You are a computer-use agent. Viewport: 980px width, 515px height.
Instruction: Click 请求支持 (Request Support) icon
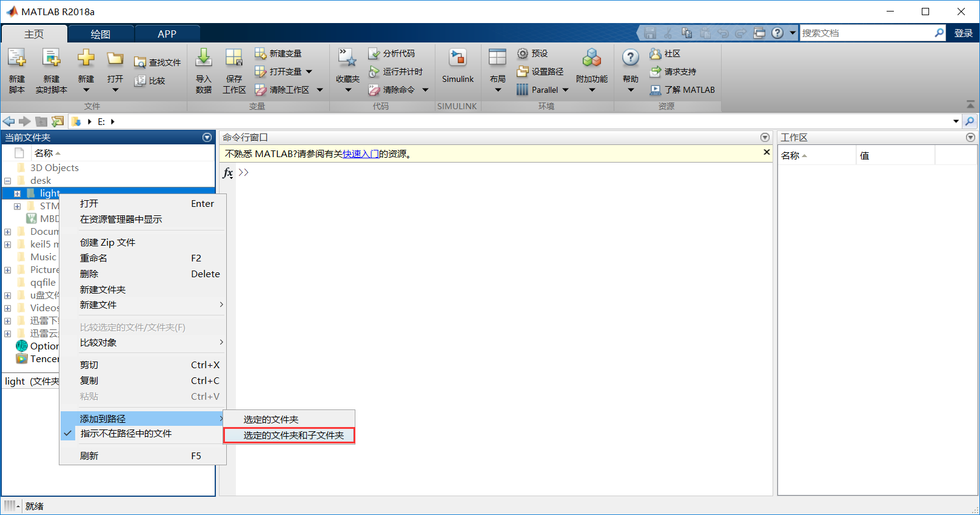point(655,72)
